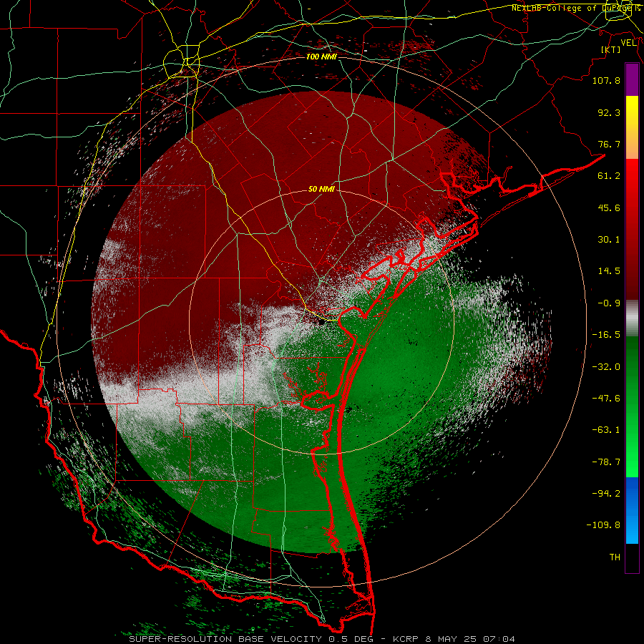Select the -47.6 legend value
Screen dimensions: 644x644
click(606, 399)
